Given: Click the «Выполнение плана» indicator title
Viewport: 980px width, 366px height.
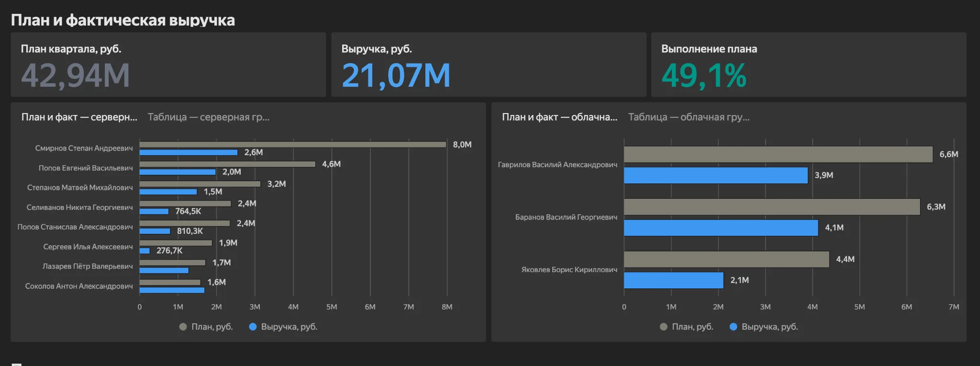Looking at the screenshot, I should (709, 49).
